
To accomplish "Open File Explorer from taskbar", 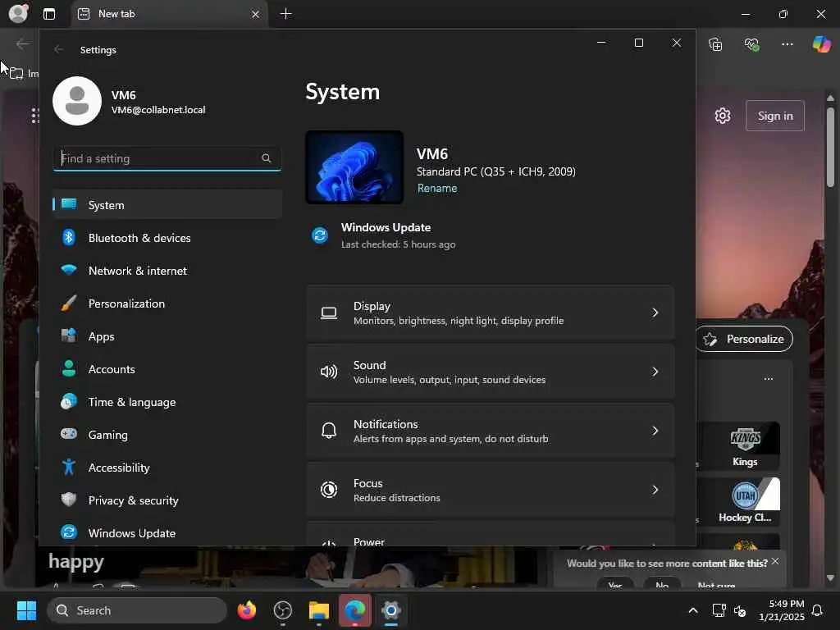I will point(319,610).
